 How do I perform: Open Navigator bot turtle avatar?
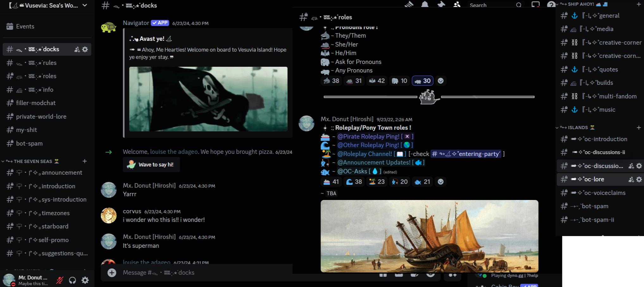click(x=109, y=27)
